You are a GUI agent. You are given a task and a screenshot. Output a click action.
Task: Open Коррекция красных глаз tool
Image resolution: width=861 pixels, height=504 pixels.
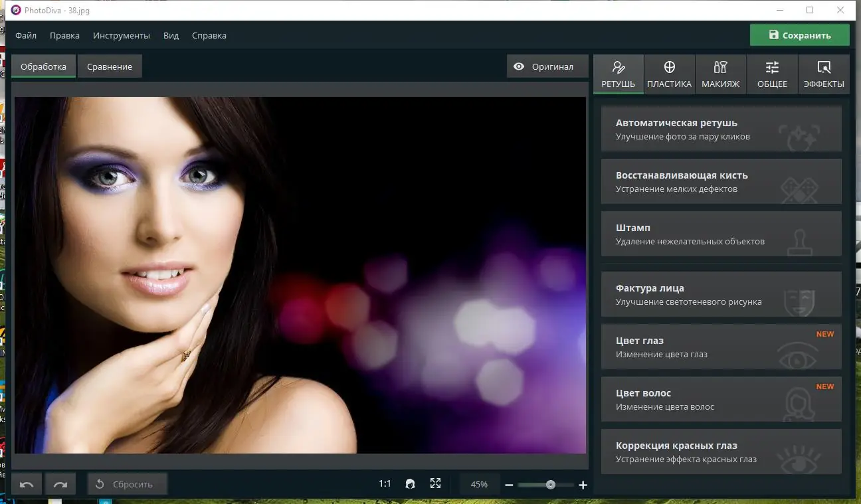click(x=721, y=452)
